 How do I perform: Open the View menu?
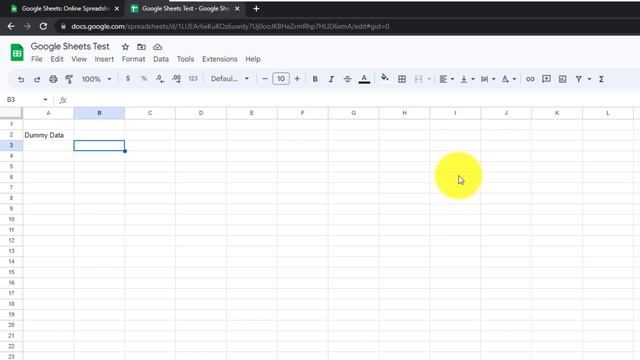tap(79, 59)
